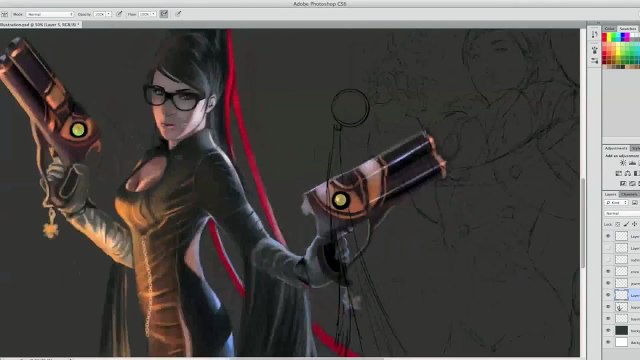The image size is (640, 360).
Task: Lock image pixels brush icon
Action: click(626, 224)
